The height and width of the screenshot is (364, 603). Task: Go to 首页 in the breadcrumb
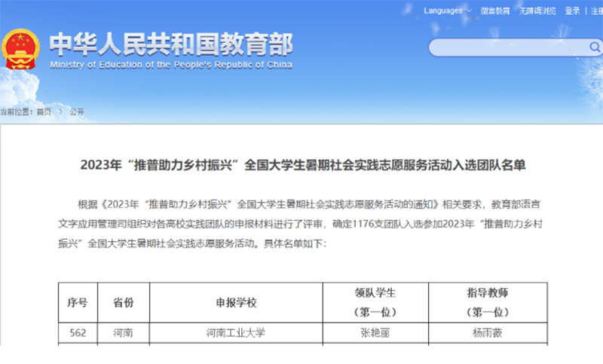tap(44, 112)
